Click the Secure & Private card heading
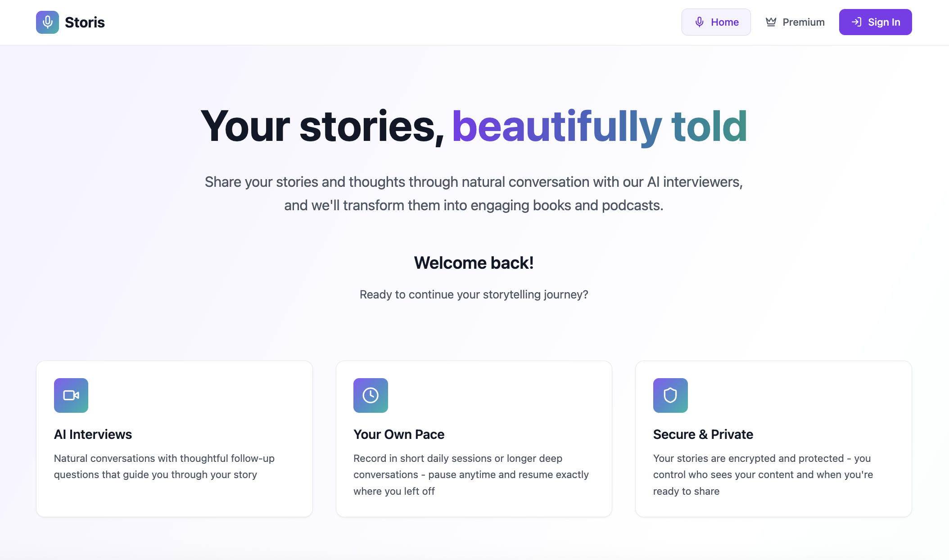 (x=703, y=434)
